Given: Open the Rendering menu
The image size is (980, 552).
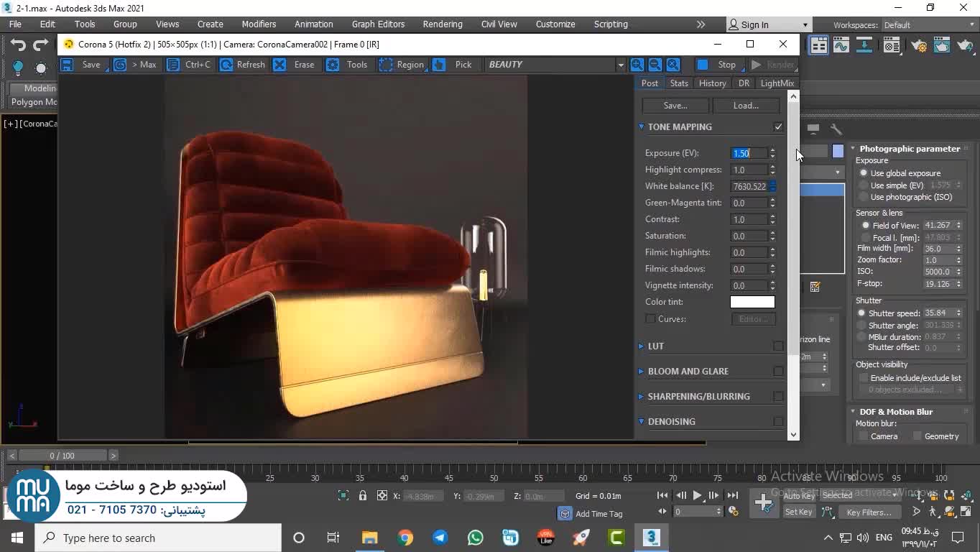Looking at the screenshot, I should 442,24.
